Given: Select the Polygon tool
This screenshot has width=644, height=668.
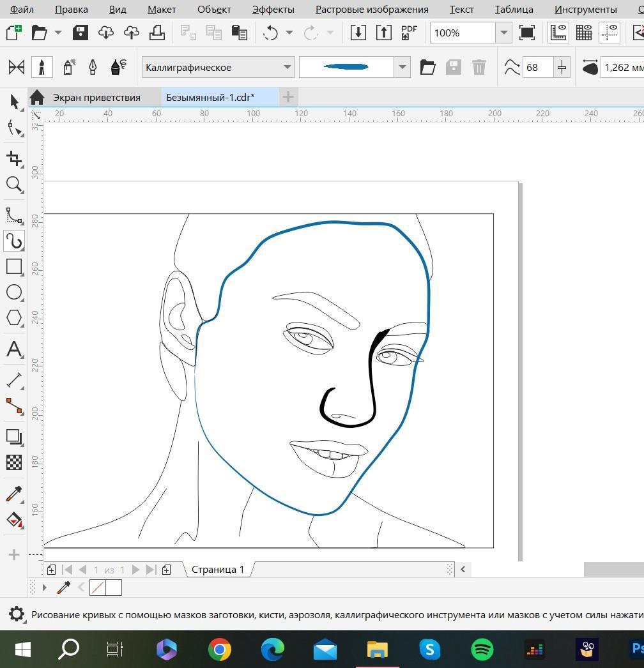Looking at the screenshot, I should coord(13,318).
